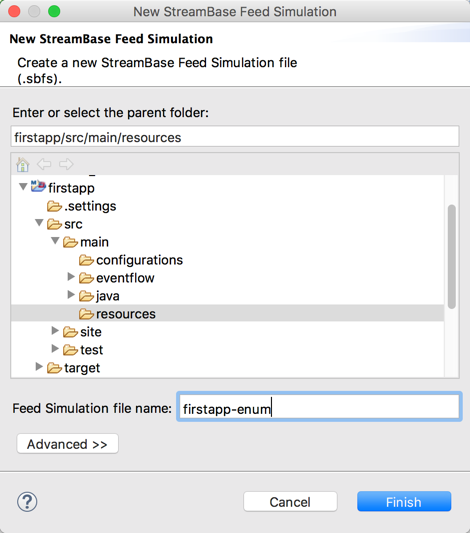Open the help question mark icon

pyautogui.click(x=27, y=502)
